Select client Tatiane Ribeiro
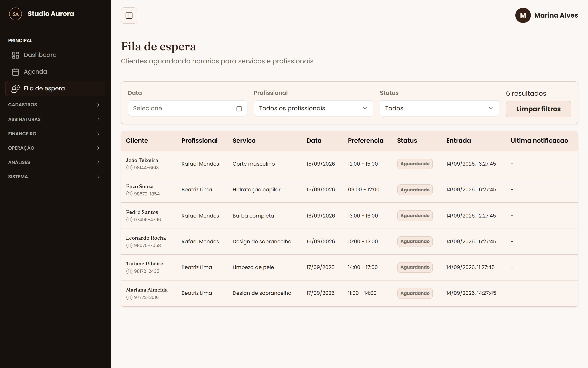Screen dimensions: 588x368 pos(145,264)
